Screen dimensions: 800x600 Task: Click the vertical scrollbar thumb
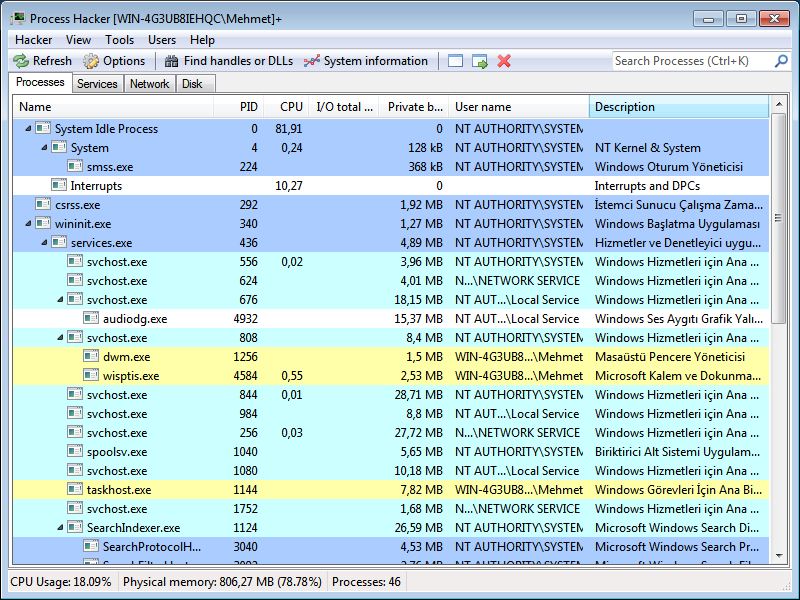(x=779, y=218)
